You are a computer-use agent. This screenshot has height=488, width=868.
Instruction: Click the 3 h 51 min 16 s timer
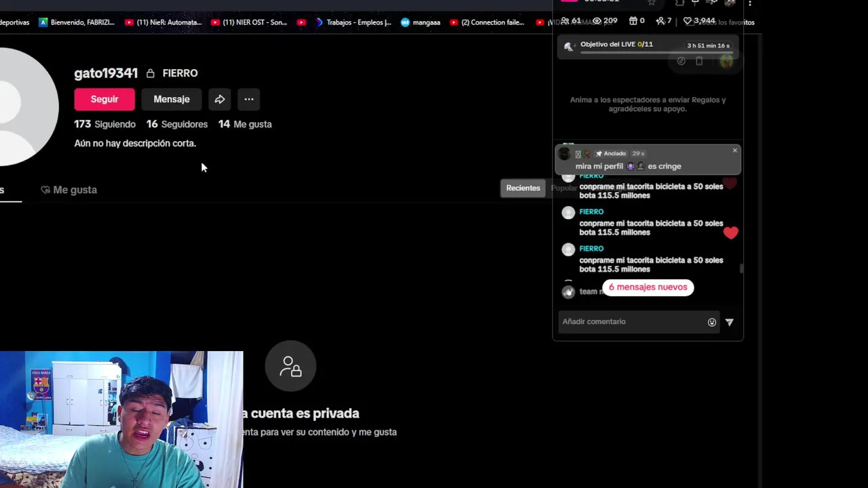pos(708,45)
